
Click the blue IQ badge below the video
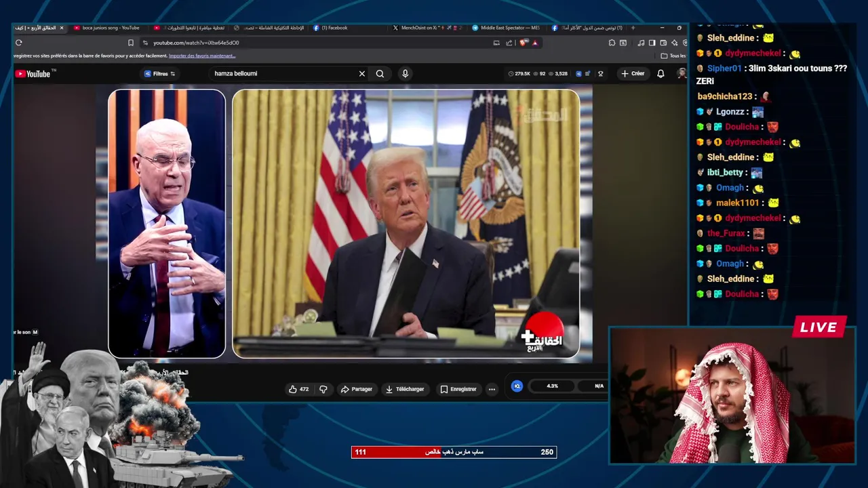517,386
